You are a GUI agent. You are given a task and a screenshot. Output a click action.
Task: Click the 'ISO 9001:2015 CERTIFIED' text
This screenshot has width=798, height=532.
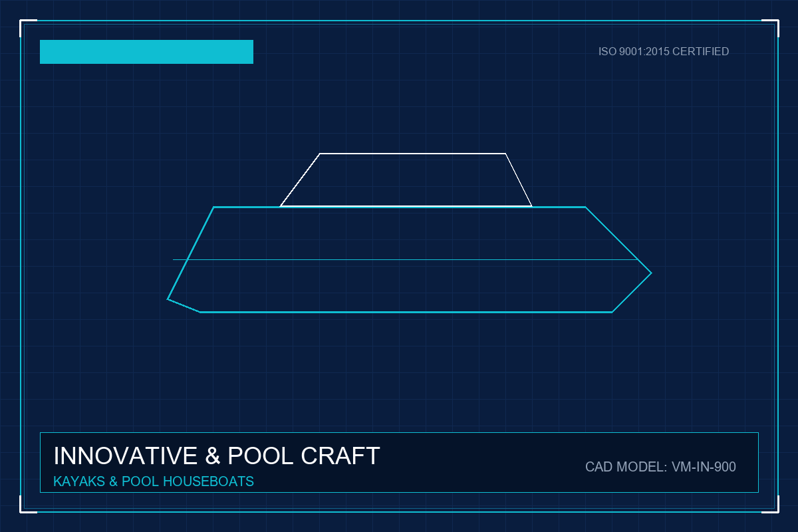[x=664, y=51]
